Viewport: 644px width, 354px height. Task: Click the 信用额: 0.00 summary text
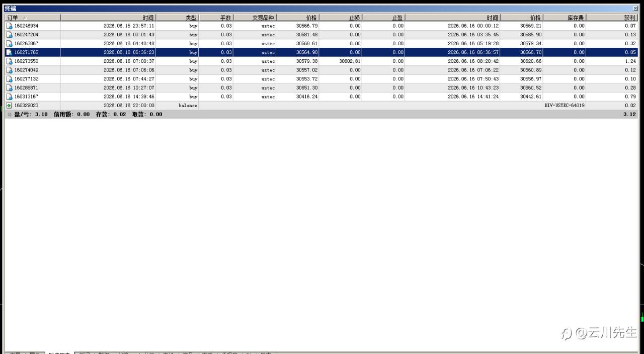[x=72, y=114]
